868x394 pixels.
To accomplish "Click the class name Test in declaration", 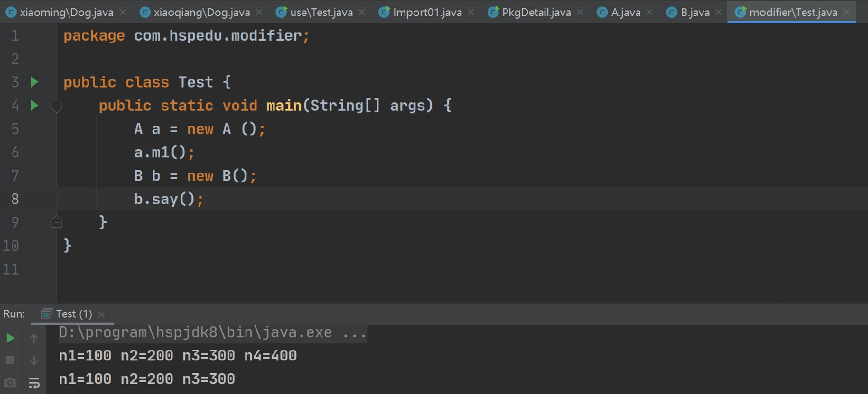I will coord(195,83).
